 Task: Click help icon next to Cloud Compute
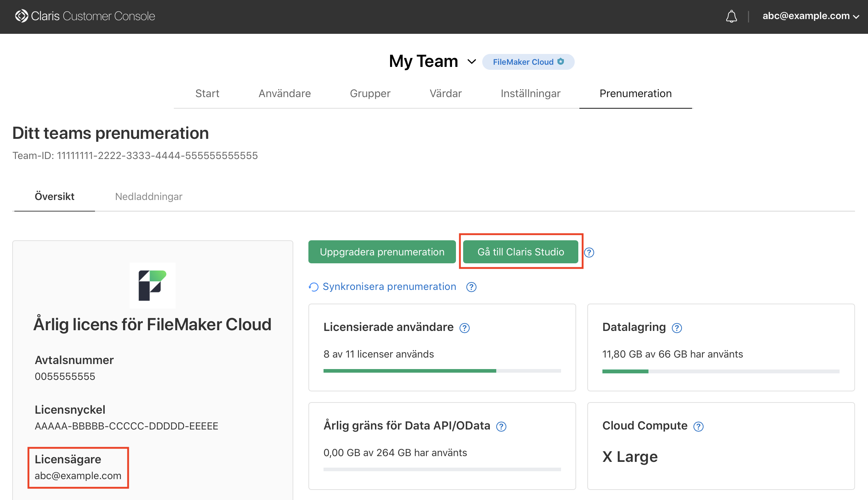(699, 427)
